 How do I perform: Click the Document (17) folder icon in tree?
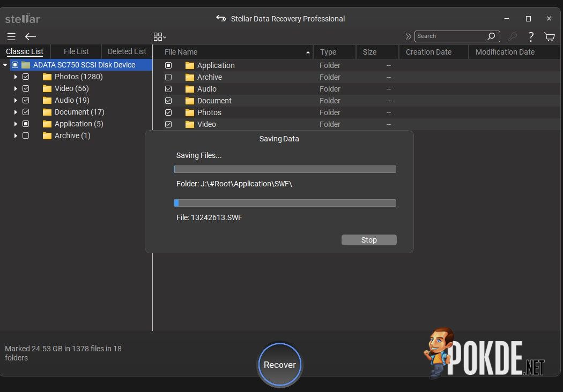pos(47,112)
